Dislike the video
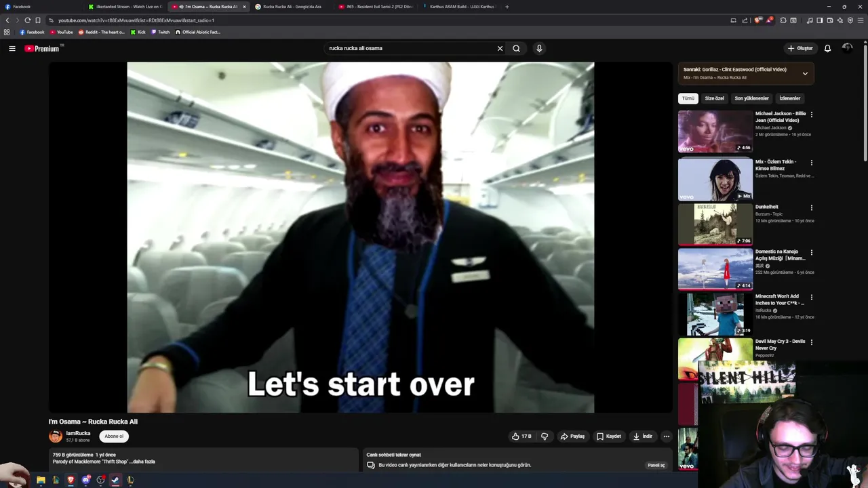Image resolution: width=868 pixels, height=488 pixels. pyautogui.click(x=545, y=436)
